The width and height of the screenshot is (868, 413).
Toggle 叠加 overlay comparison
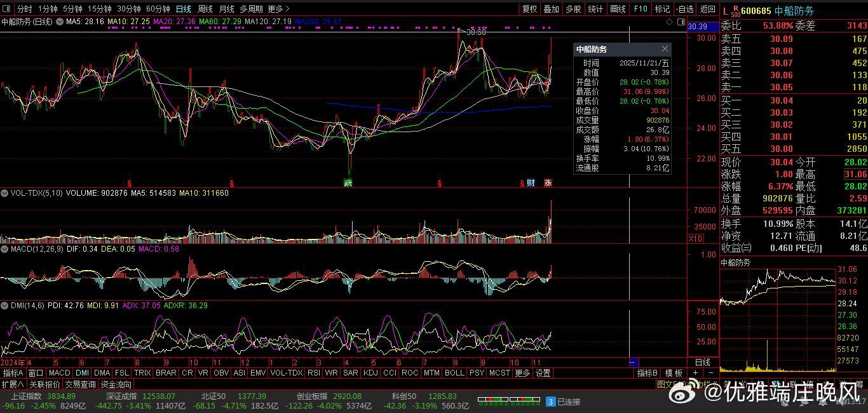(x=551, y=9)
